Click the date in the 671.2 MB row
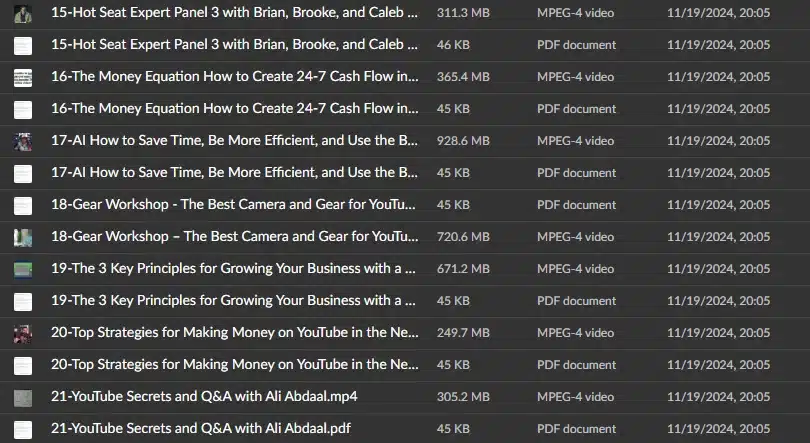The width and height of the screenshot is (810, 443). tap(719, 269)
